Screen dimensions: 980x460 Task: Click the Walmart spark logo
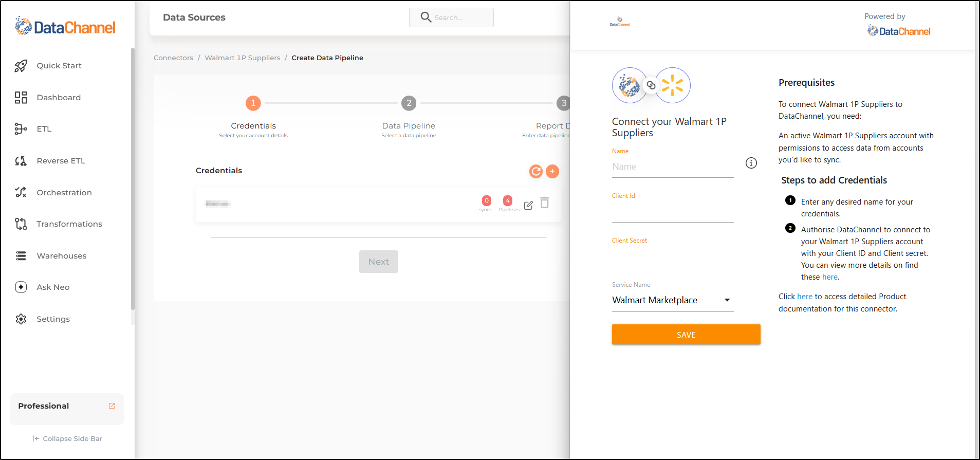click(x=672, y=85)
